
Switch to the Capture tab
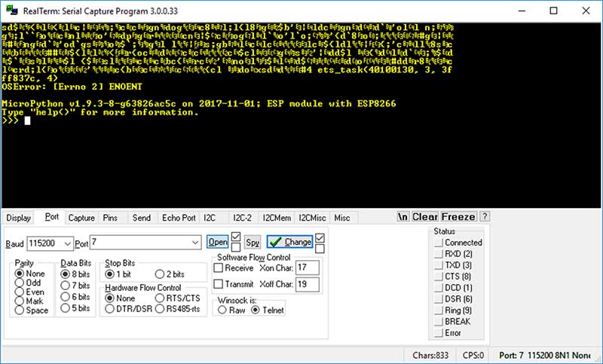[x=81, y=218]
